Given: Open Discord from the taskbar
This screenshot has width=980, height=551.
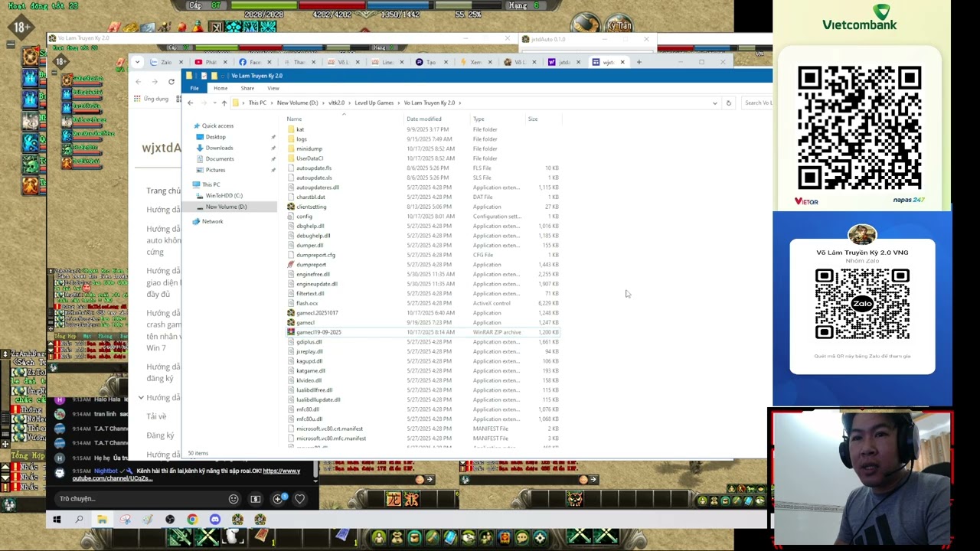Looking at the screenshot, I should coord(215,520).
